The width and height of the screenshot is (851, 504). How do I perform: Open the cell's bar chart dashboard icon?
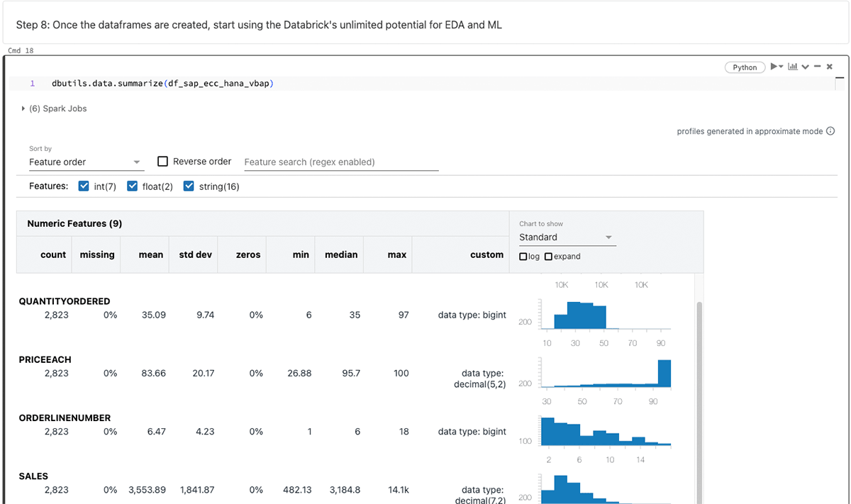pos(793,67)
